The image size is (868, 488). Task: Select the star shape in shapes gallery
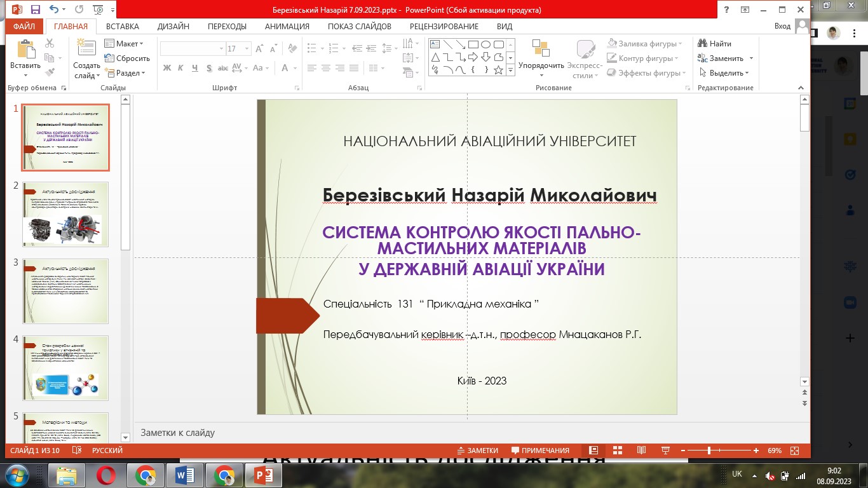point(499,70)
